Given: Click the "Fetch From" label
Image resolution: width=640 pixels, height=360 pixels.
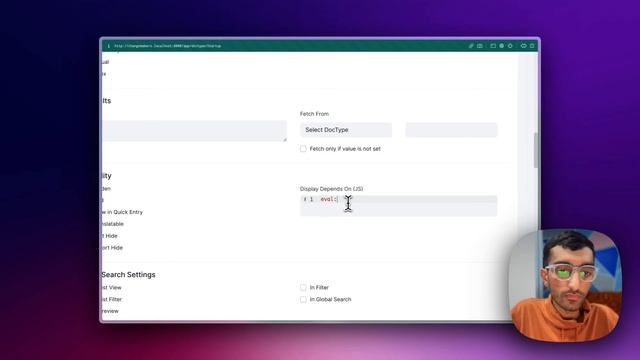Looking at the screenshot, I should 314,114.
